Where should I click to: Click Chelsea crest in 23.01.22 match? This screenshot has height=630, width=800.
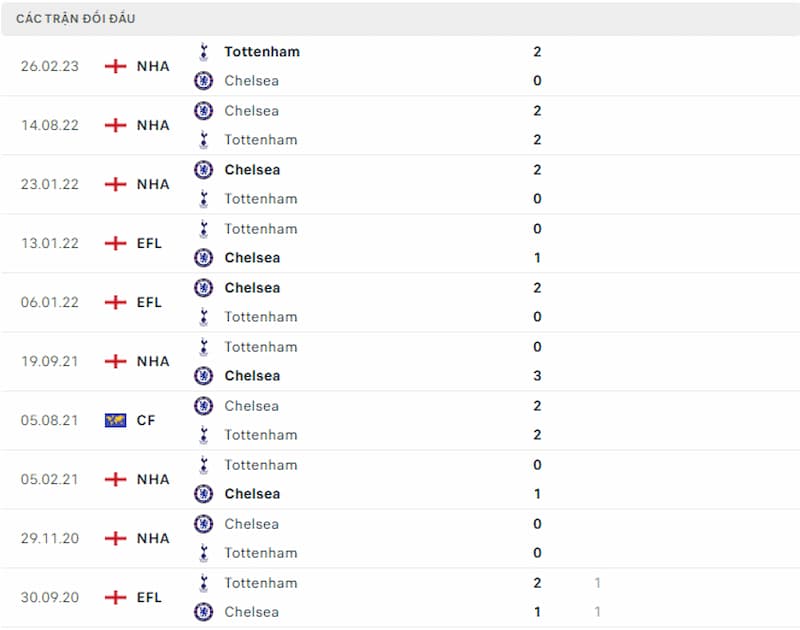(204, 169)
